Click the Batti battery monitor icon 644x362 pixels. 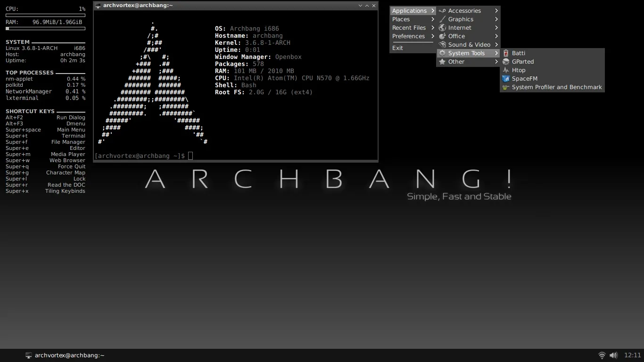click(506, 53)
